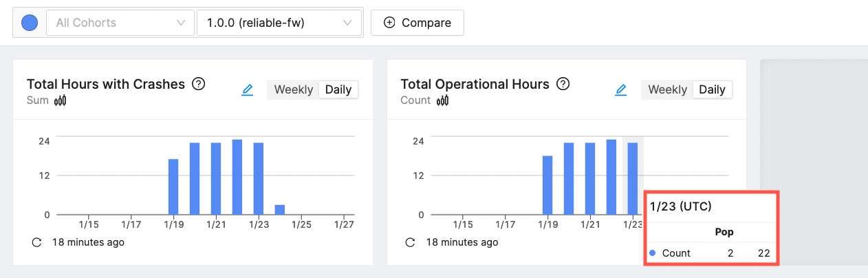Click '18 minutes ago' under Operational Hours chart
The height and width of the screenshot is (278, 868).
click(462, 242)
